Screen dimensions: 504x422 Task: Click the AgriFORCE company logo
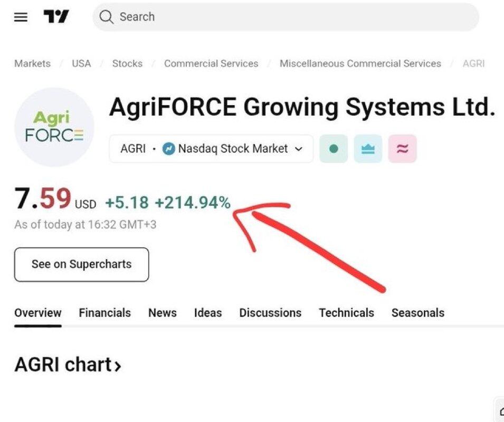[x=54, y=127]
